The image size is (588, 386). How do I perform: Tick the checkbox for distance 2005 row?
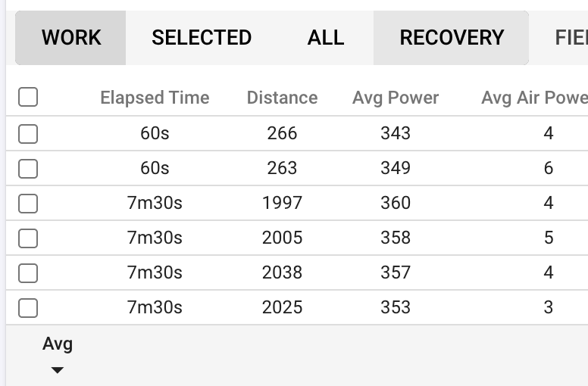[28, 238]
